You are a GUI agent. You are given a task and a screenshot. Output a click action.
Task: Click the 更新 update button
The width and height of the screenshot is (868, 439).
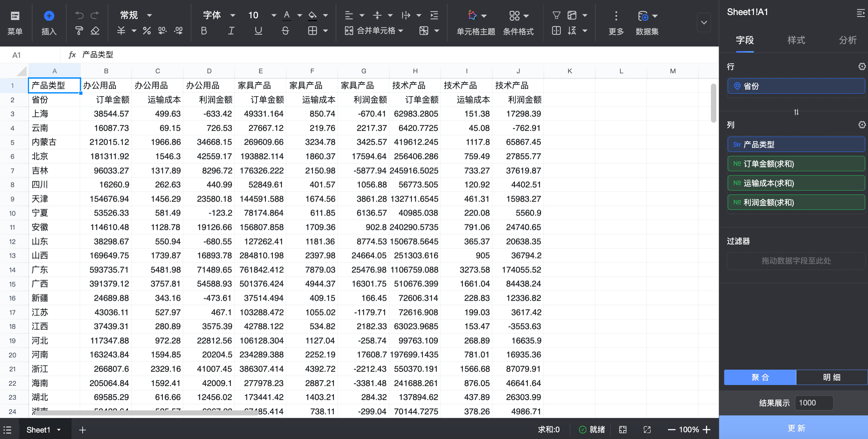(x=796, y=428)
